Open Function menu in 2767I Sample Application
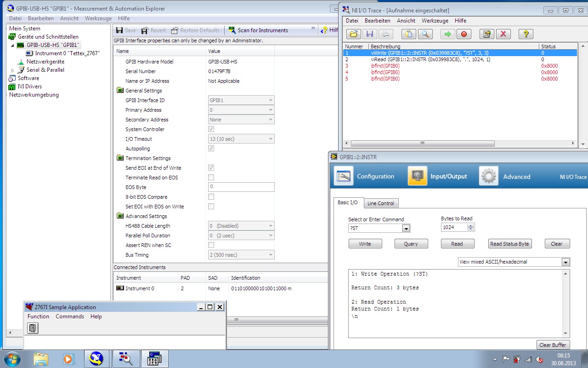This screenshot has height=368, width=588. [x=38, y=316]
